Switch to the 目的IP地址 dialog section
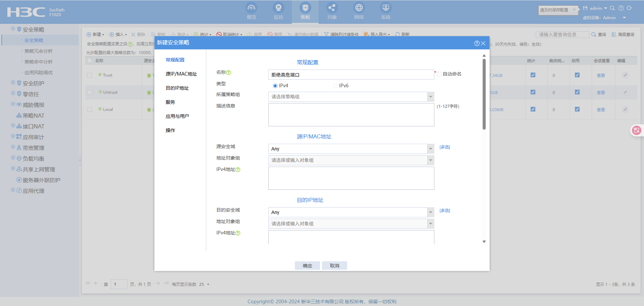The image size is (644, 306). 177,88
